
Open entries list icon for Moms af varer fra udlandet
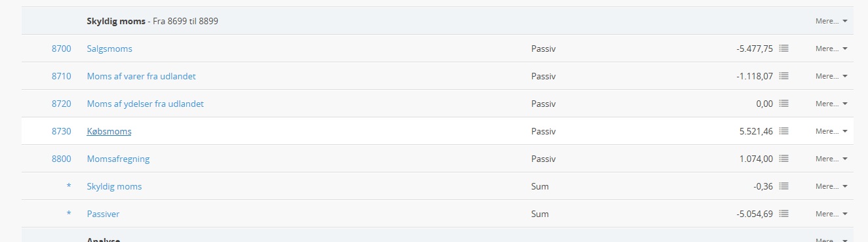[x=783, y=76]
